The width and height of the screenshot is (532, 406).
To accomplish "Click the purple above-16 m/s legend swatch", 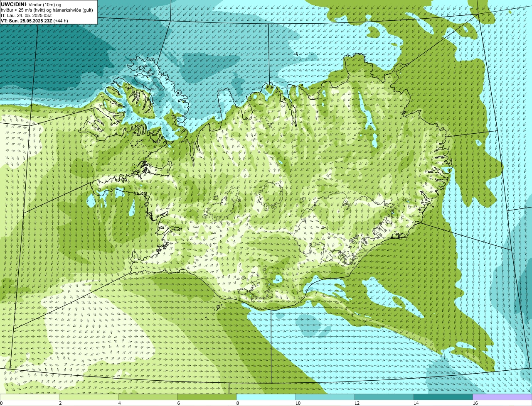I will [502, 397].
